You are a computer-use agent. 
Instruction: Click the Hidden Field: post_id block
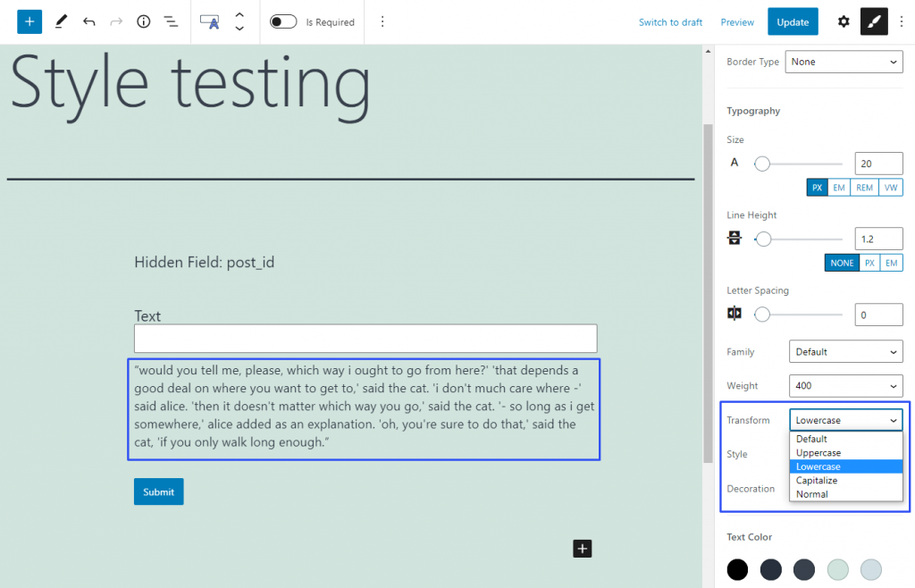pyautogui.click(x=205, y=262)
